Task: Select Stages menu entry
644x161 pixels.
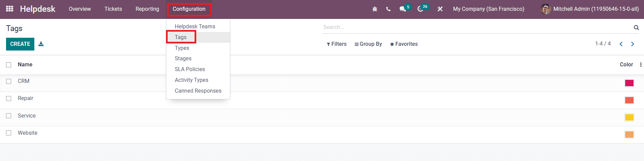Action: (x=198, y=59)
